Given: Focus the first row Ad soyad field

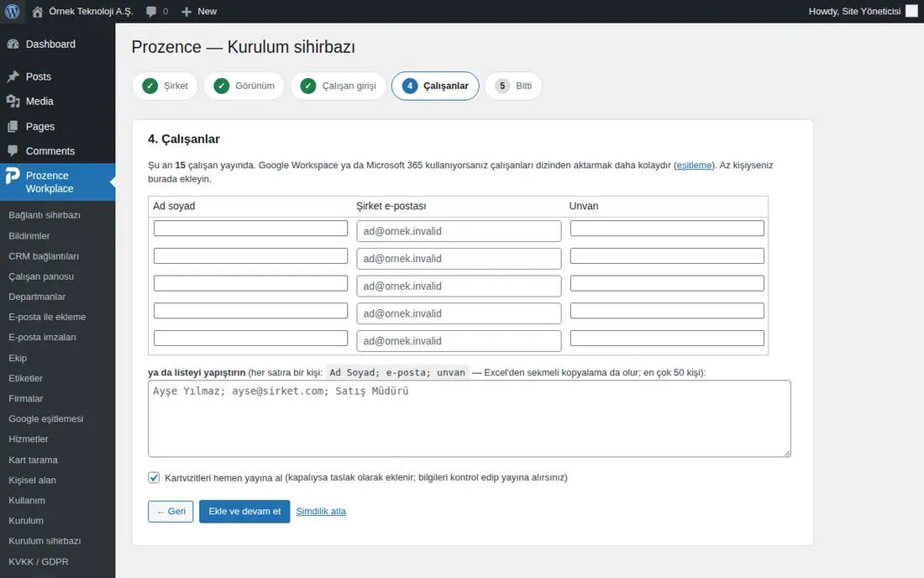Looking at the screenshot, I should [250, 229].
